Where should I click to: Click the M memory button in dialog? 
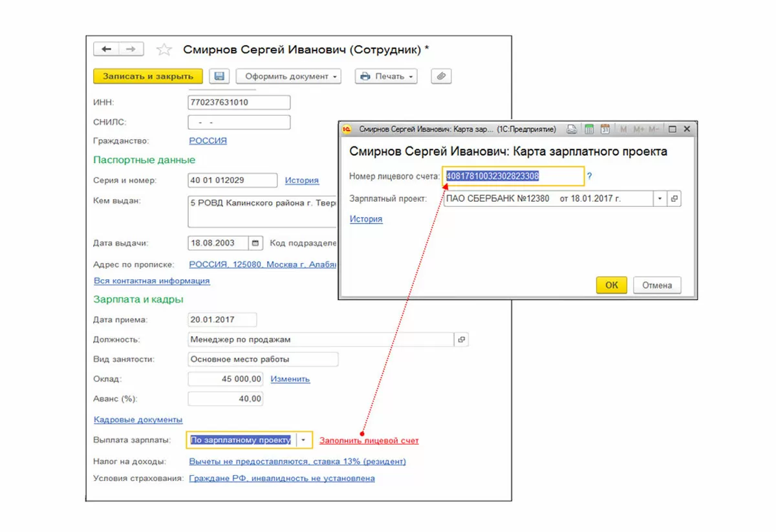623,129
